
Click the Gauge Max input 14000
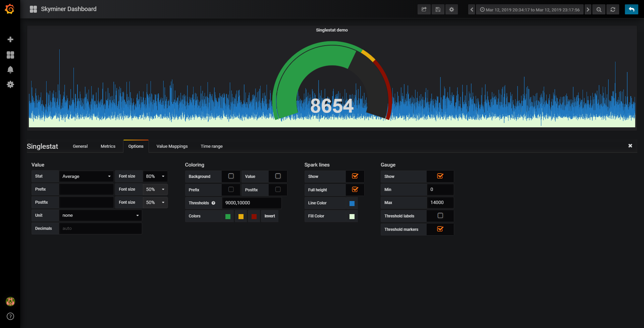[440, 203]
